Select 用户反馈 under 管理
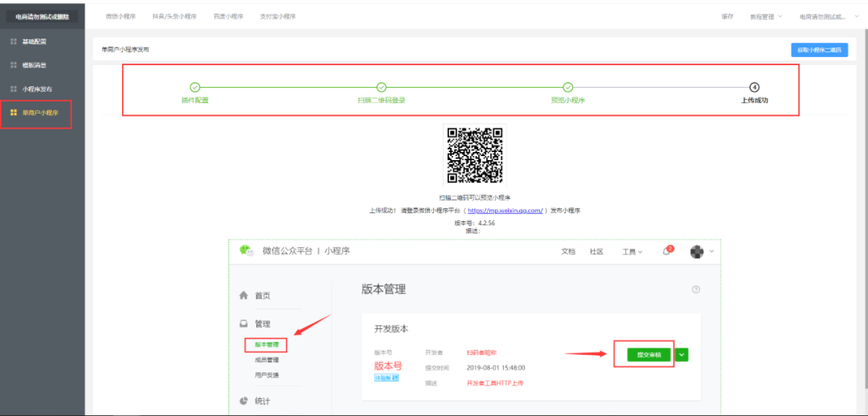Viewport: 868px width, 416px height. pyautogui.click(x=267, y=375)
